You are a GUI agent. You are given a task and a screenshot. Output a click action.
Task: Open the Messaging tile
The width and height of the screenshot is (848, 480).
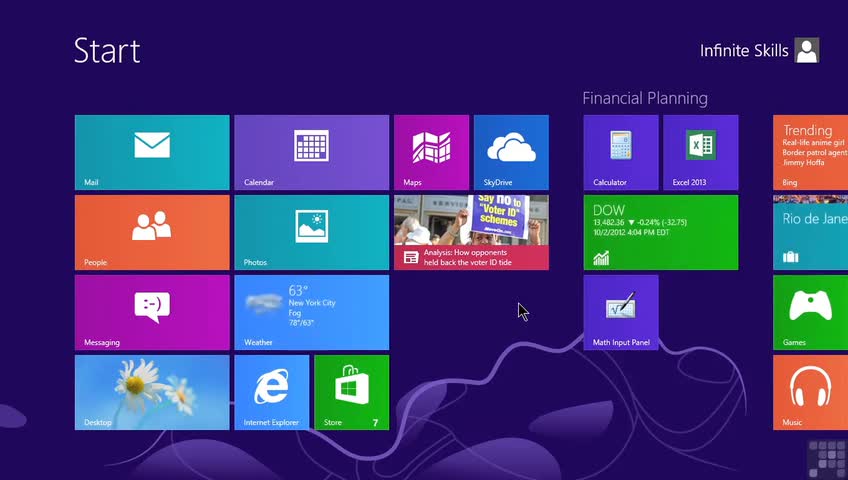(152, 312)
